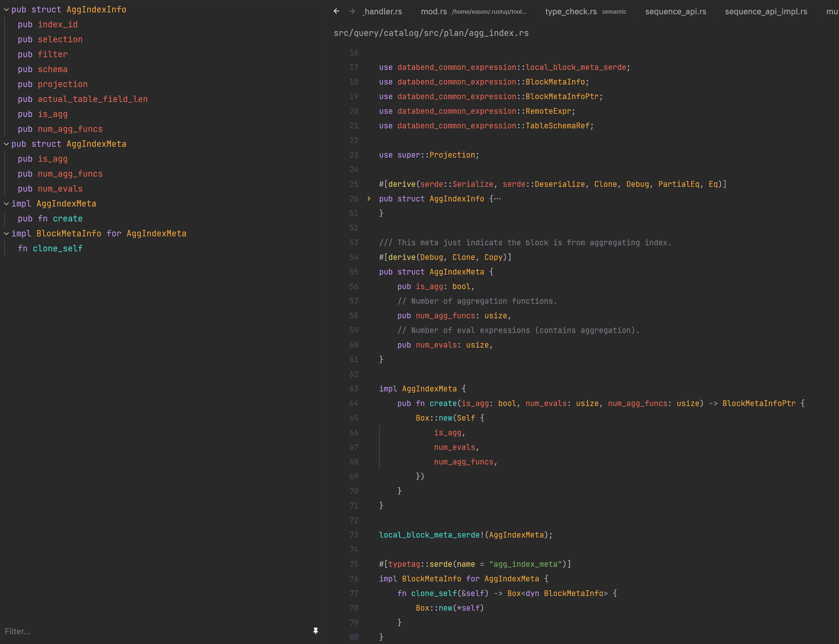839x644 pixels.
Task: Switch to the _handler.rs tab
Action: (382, 11)
